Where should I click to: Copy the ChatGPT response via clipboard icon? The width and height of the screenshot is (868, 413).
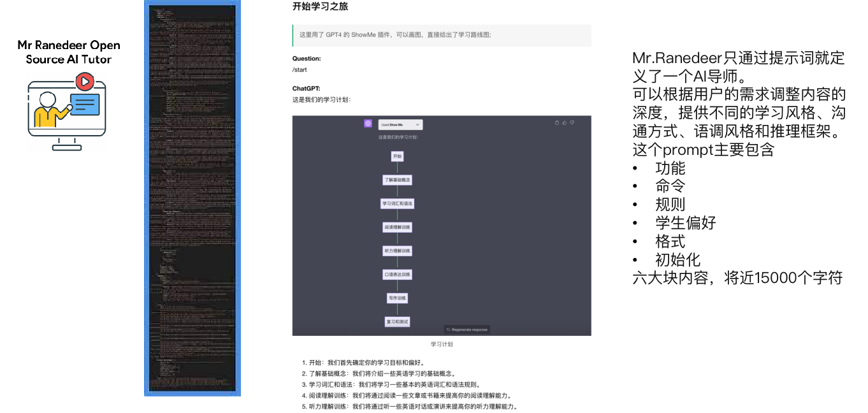point(556,122)
